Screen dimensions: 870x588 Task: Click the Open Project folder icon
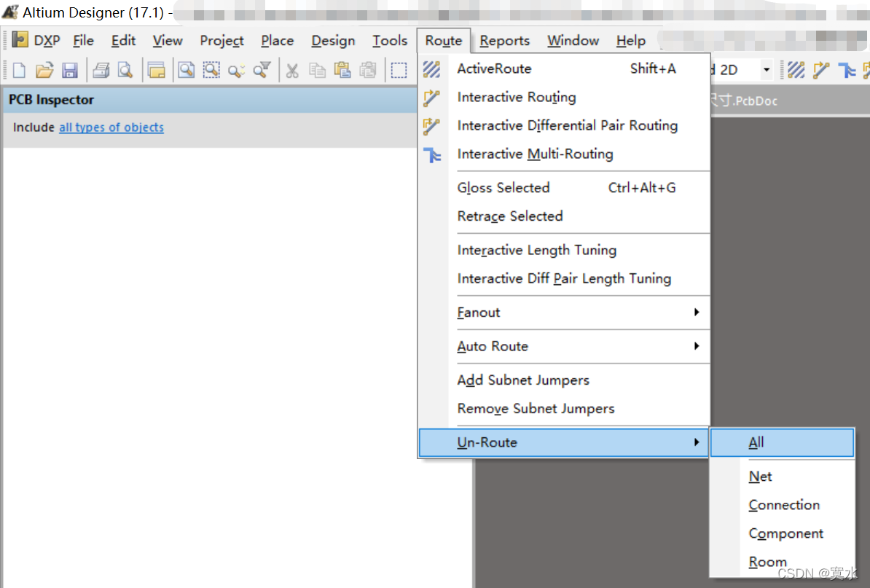(x=157, y=71)
